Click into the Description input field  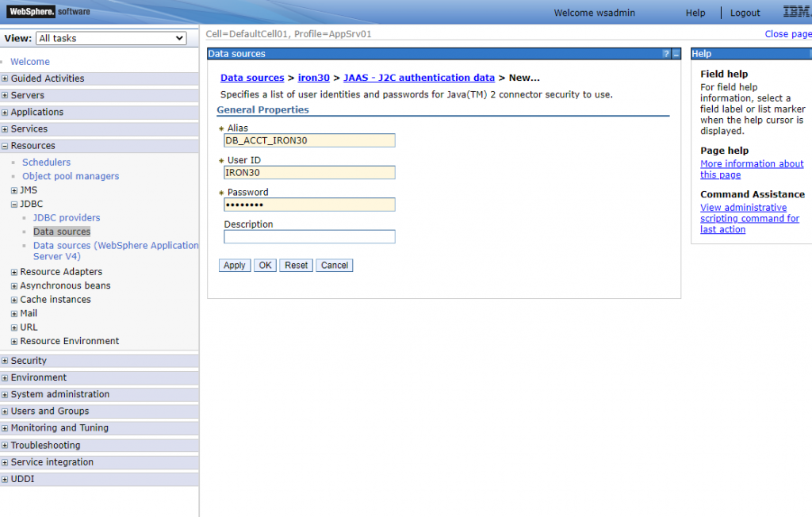(x=309, y=237)
